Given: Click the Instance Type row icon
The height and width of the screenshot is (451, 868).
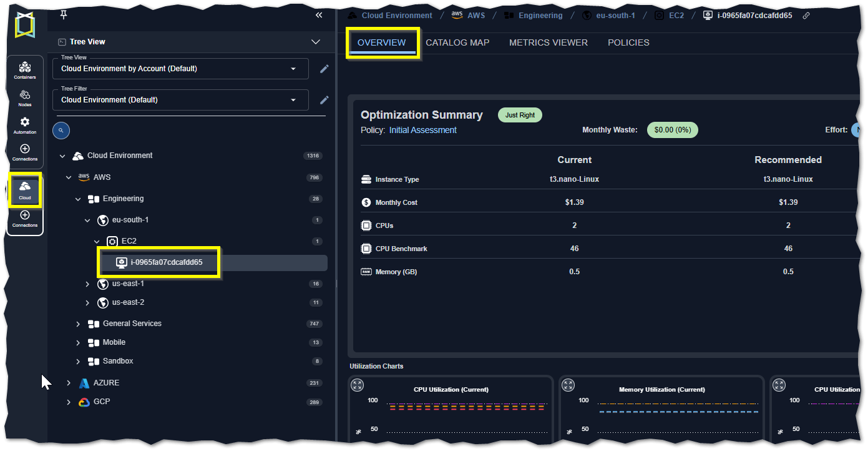Looking at the screenshot, I should coord(366,179).
